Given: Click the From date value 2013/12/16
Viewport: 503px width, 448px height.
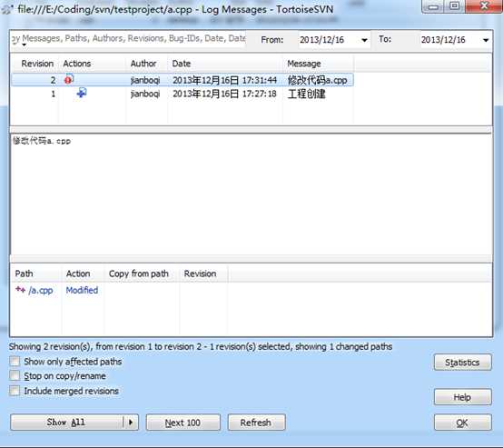Looking at the screenshot, I should click(322, 40).
